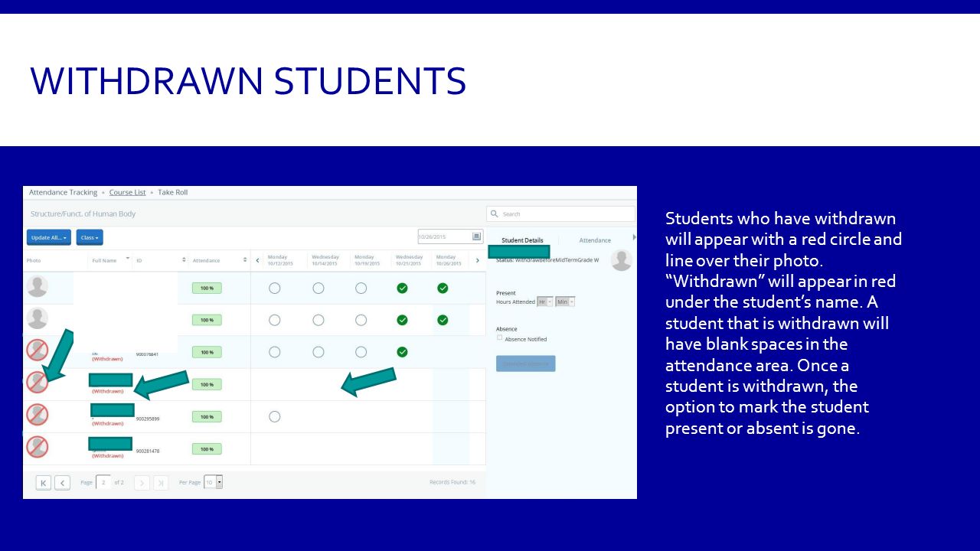
Task: Jump to first page of records
Action: (x=43, y=482)
